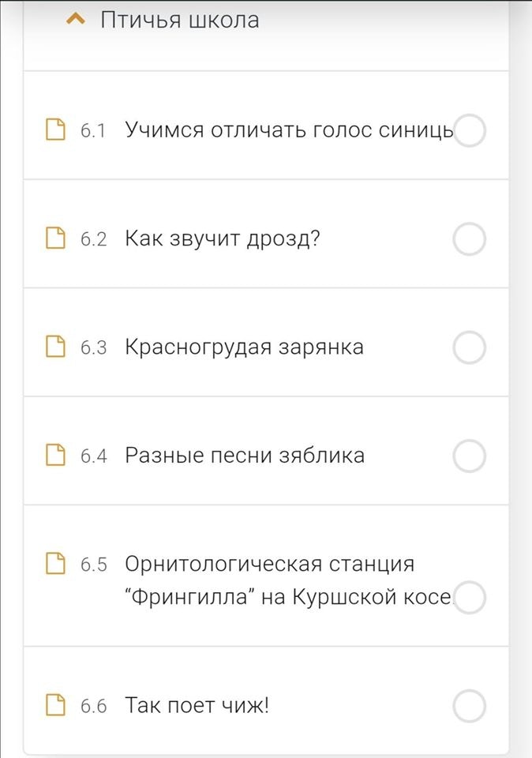Open lesson "Учимся отличать голос синицы"

click(x=289, y=130)
